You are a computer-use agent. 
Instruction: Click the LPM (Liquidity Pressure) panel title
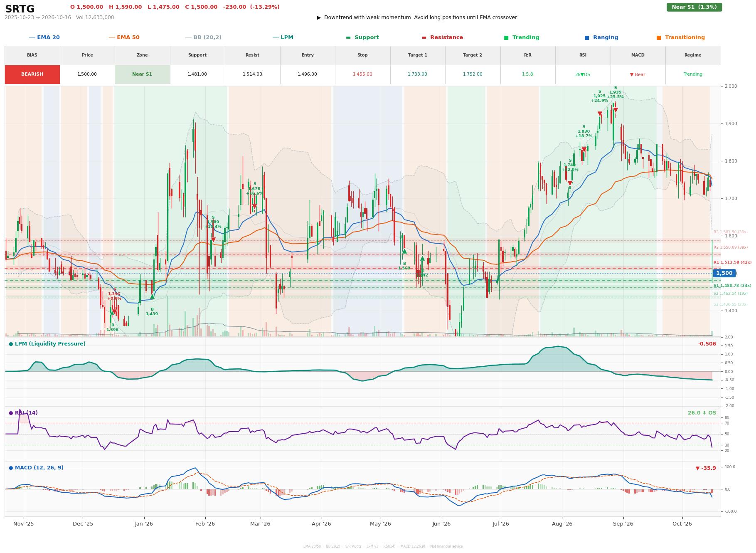pos(47,344)
